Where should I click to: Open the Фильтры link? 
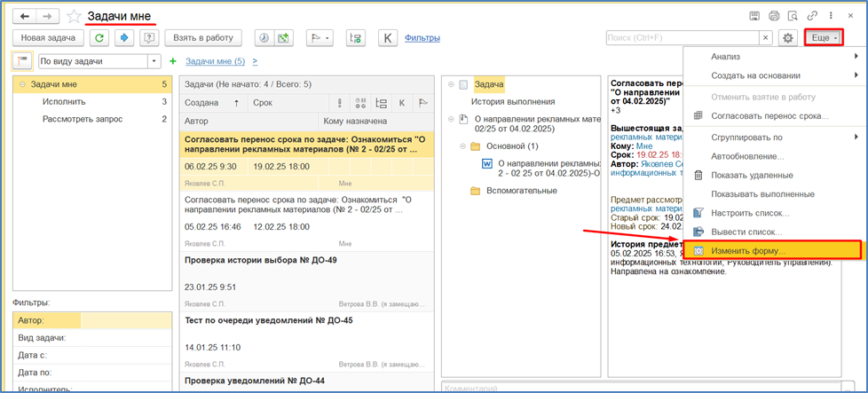422,38
